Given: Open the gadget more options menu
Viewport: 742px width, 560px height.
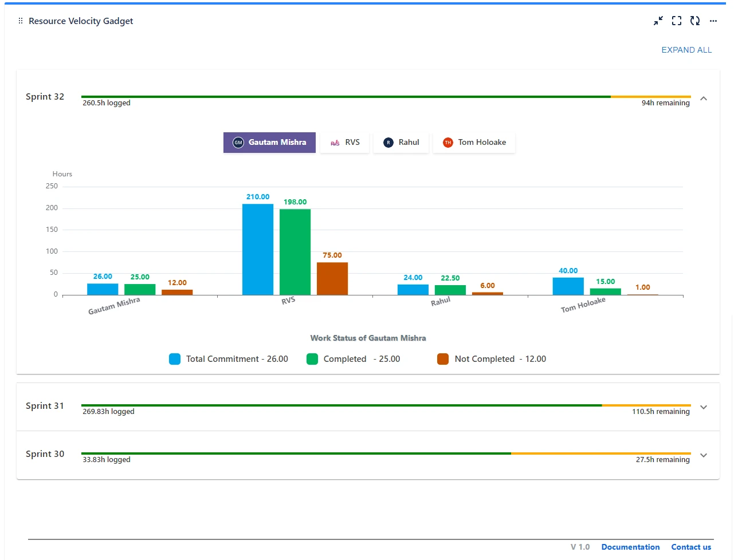Looking at the screenshot, I should (x=713, y=21).
